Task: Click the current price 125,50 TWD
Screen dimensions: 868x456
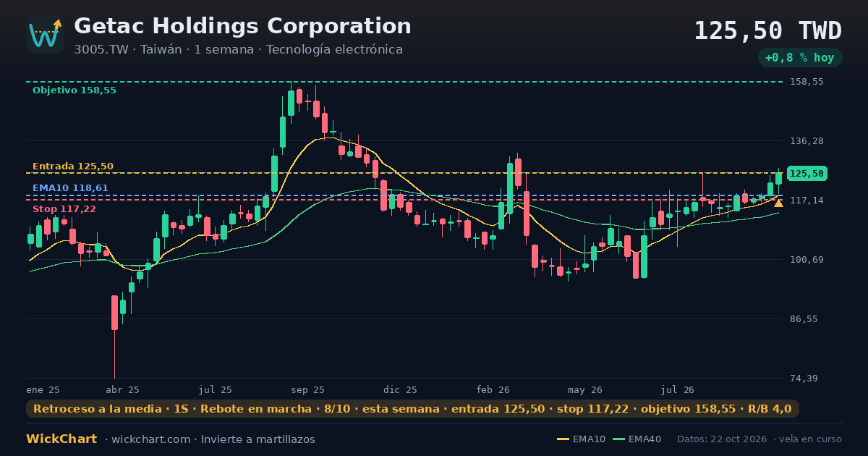Action: 767,31
